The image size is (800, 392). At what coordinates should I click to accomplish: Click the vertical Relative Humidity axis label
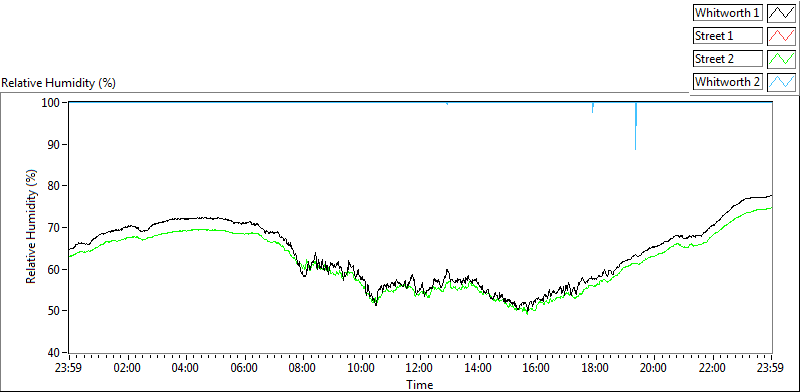click(32, 227)
